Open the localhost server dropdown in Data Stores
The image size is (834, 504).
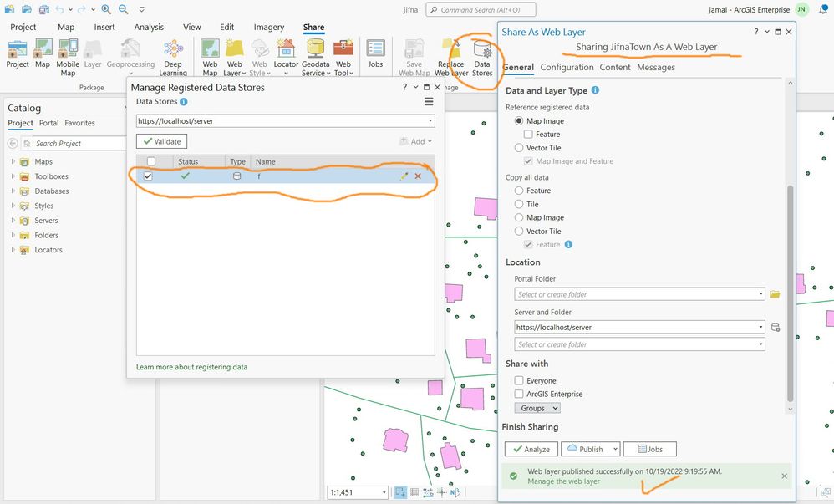(x=286, y=121)
